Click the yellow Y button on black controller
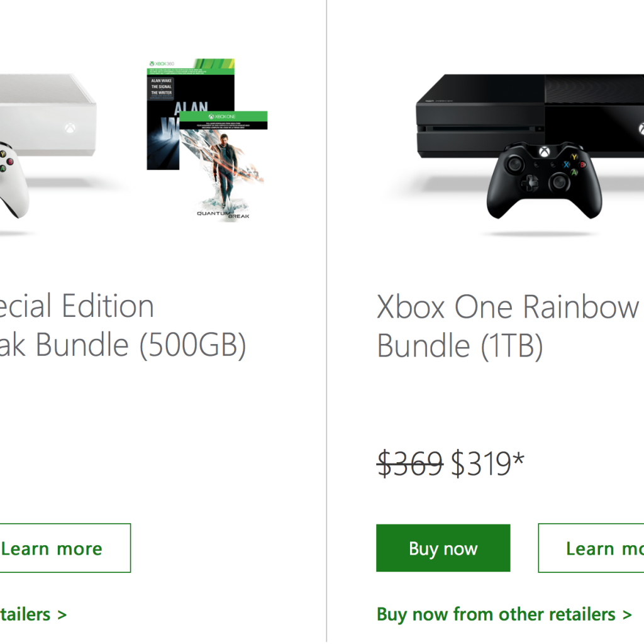 point(574,157)
